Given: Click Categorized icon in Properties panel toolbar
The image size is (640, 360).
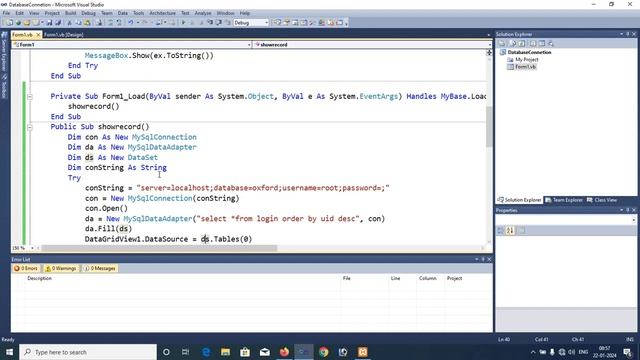Looking at the screenshot, I should [501, 231].
